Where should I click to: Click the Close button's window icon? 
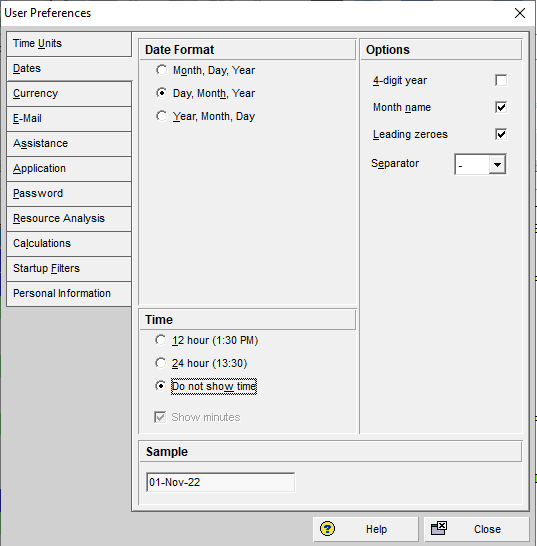pyautogui.click(x=439, y=528)
